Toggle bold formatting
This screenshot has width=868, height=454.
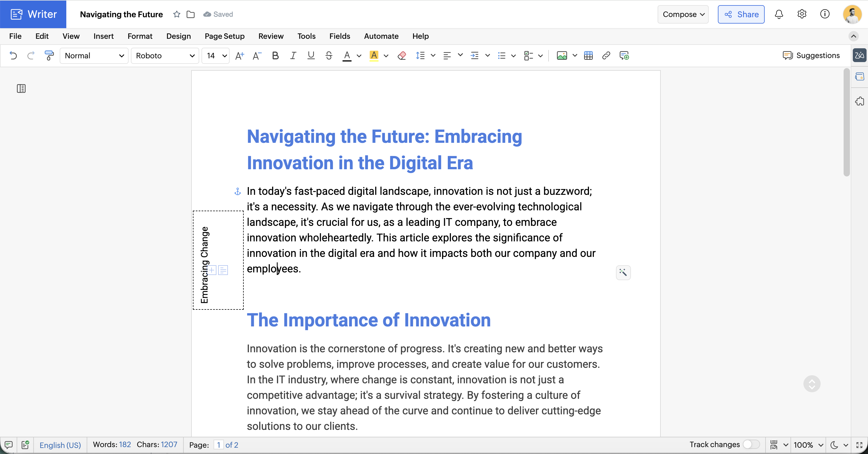(275, 56)
